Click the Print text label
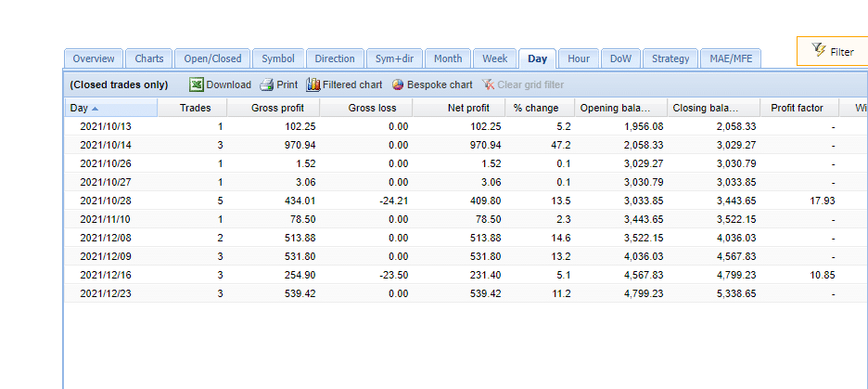The height and width of the screenshot is (389, 868). pyautogui.click(x=287, y=84)
